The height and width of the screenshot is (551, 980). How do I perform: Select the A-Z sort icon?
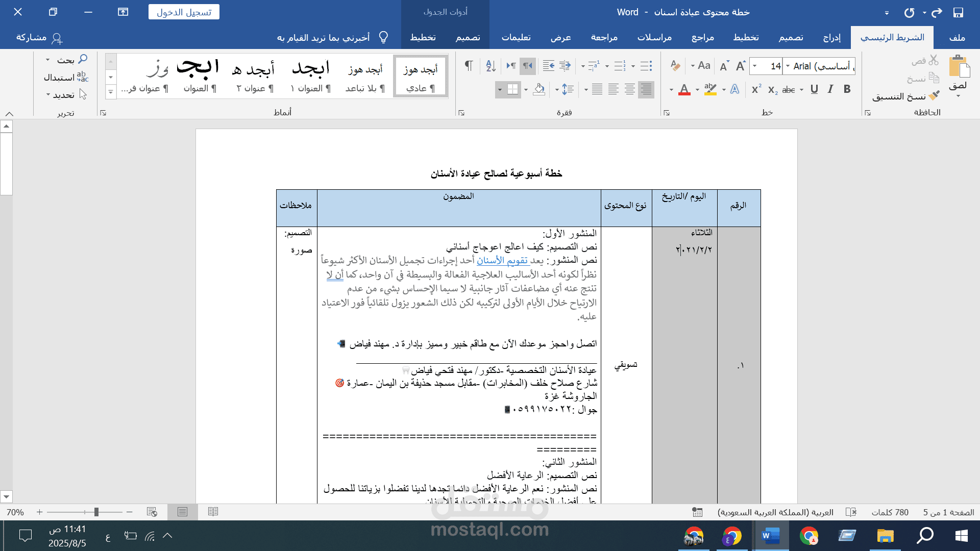click(x=491, y=66)
